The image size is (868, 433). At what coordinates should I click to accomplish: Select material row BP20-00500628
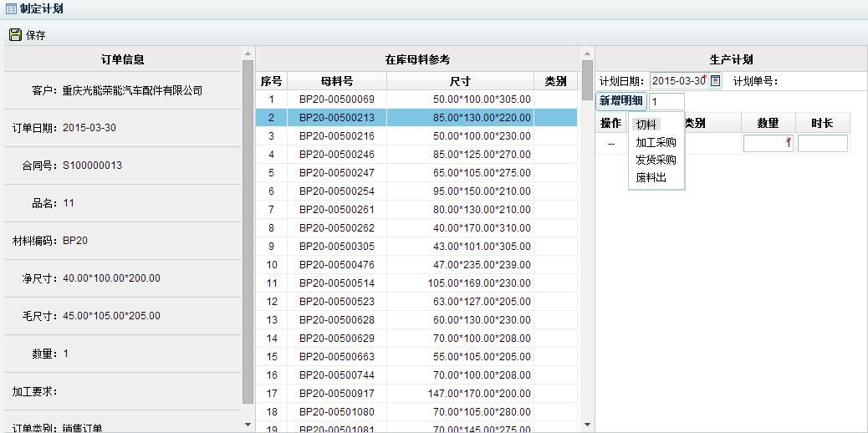tap(416, 320)
